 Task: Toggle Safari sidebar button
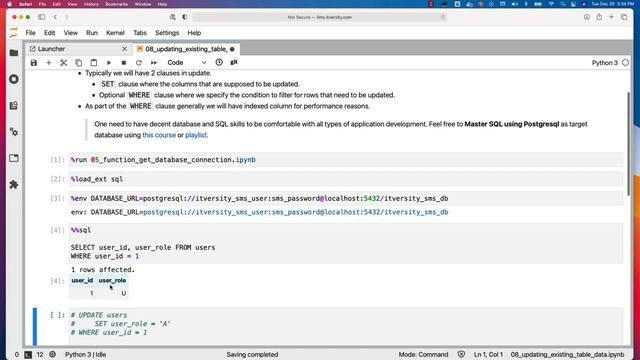click(x=42, y=17)
